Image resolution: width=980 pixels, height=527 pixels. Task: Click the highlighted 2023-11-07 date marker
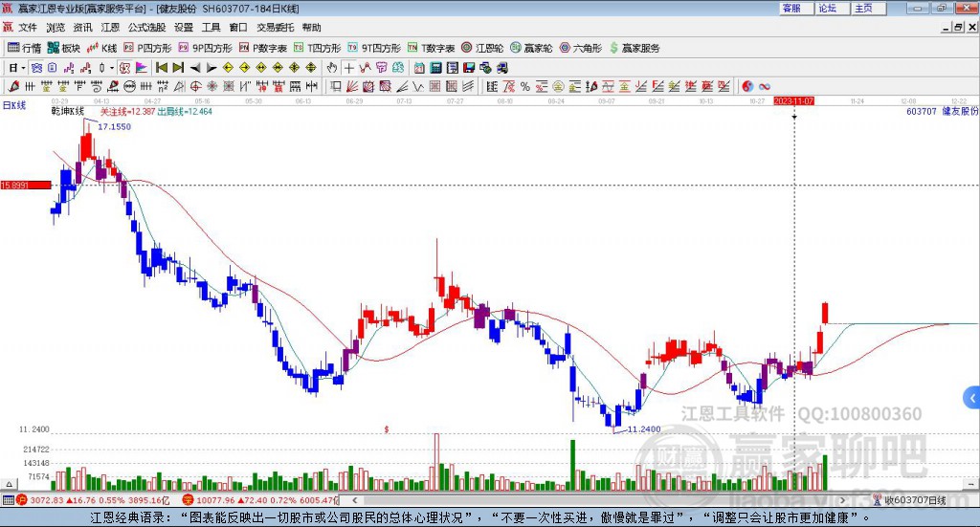pos(793,100)
